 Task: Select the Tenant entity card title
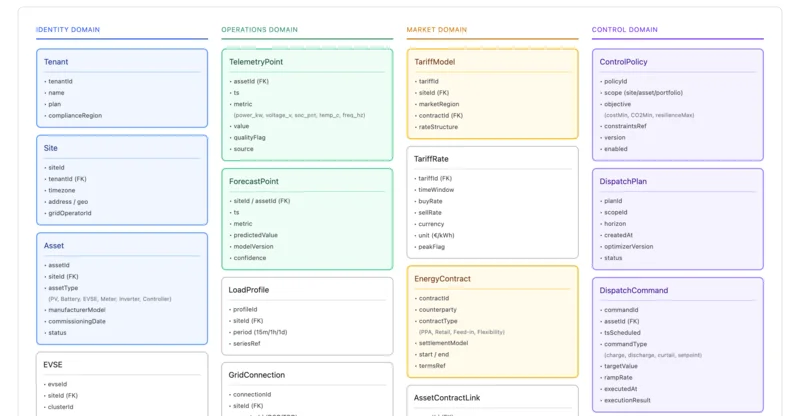(56, 62)
